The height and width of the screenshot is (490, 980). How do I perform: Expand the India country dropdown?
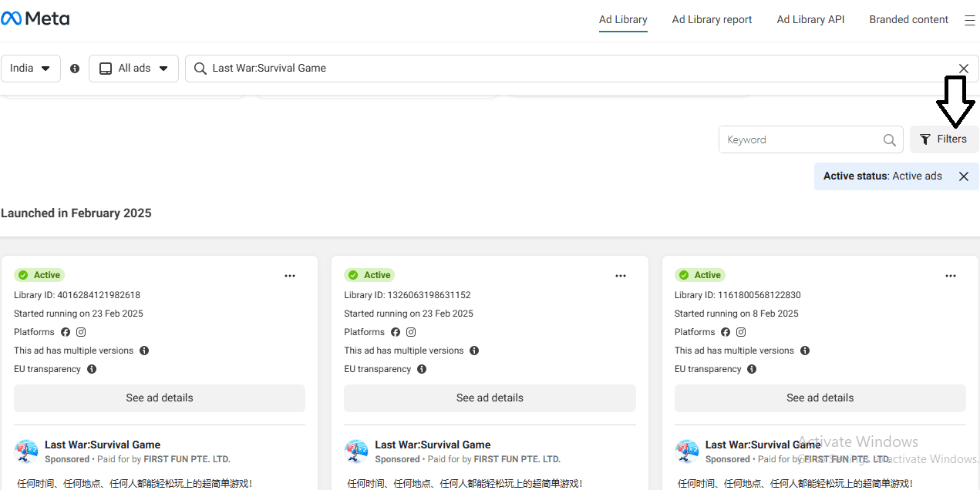pyautogui.click(x=31, y=69)
